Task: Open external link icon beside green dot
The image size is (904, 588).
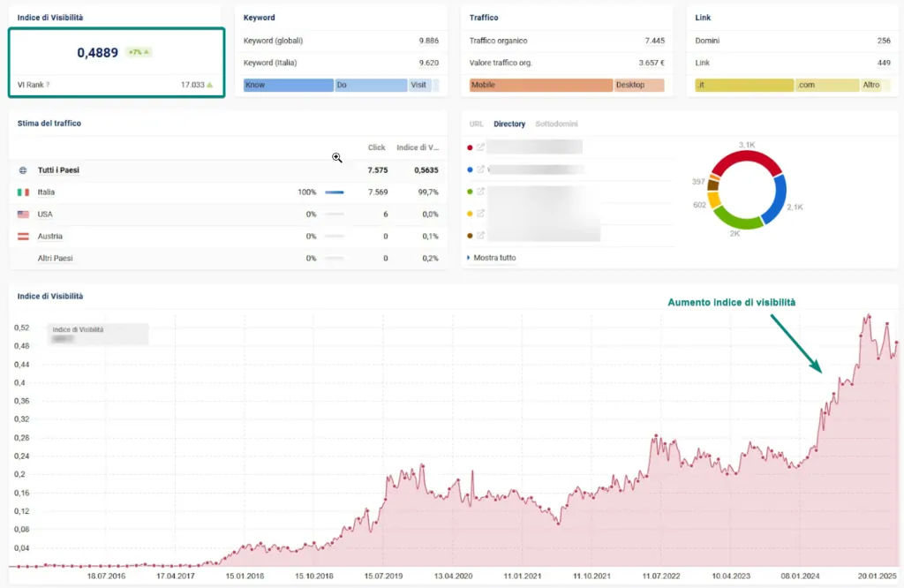Action: [x=480, y=192]
